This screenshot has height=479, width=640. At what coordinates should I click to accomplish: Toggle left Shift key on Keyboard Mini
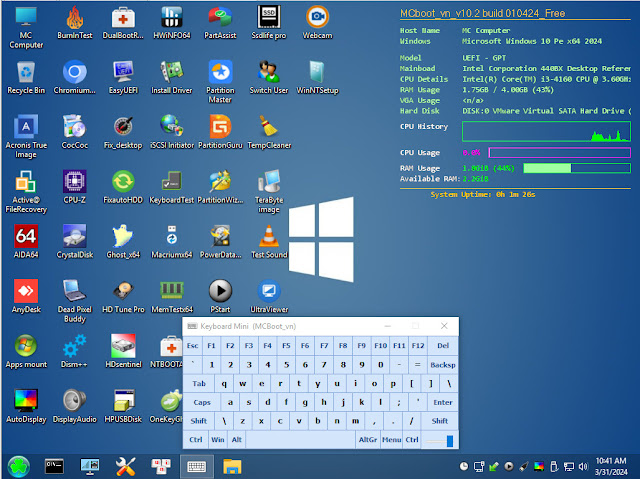(199, 421)
